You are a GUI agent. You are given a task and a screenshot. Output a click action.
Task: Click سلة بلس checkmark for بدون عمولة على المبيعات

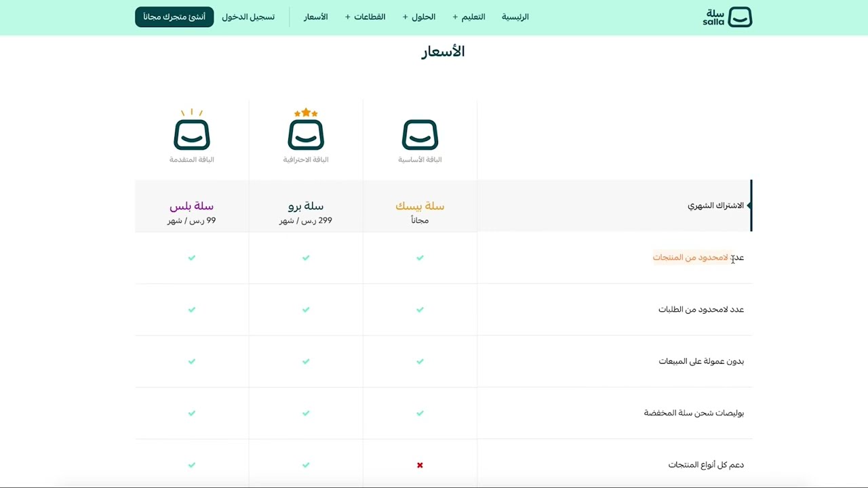[x=192, y=361]
